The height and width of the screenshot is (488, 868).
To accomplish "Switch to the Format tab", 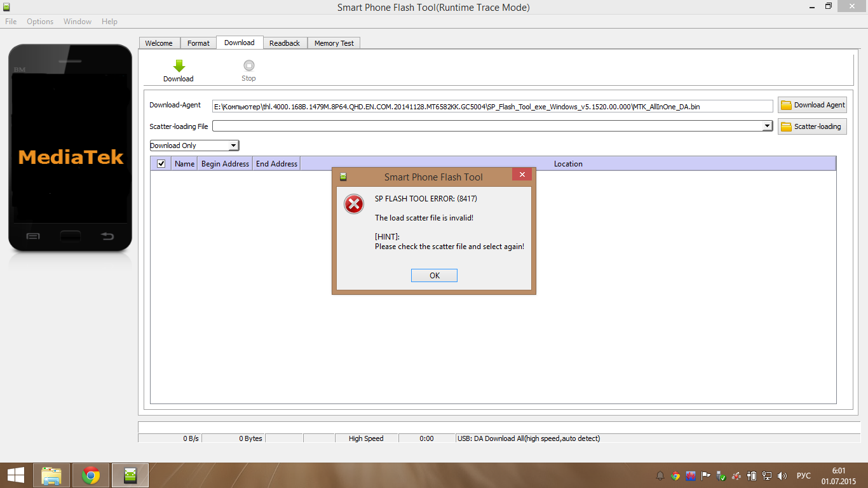I will [x=198, y=43].
